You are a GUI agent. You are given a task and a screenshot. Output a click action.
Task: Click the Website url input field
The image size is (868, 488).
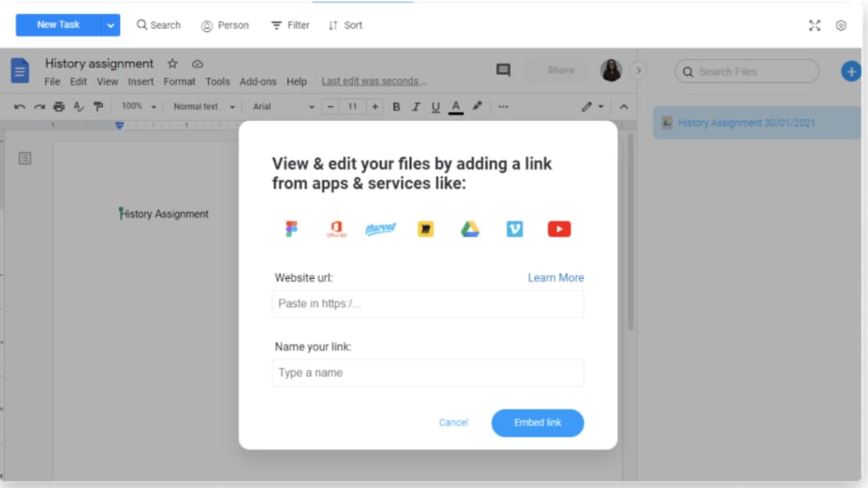[428, 303]
